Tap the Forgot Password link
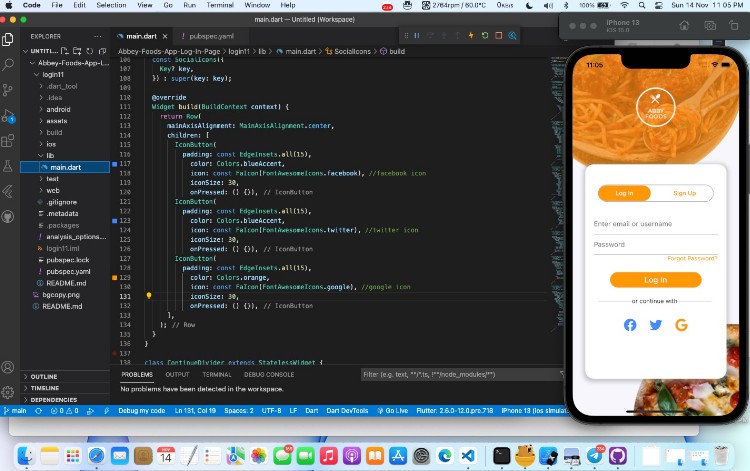750x471 pixels. tap(692, 258)
